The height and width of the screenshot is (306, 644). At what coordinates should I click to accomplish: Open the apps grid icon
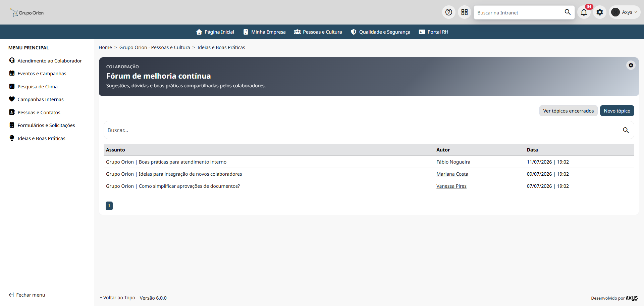pyautogui.click(x=465, y=12)
